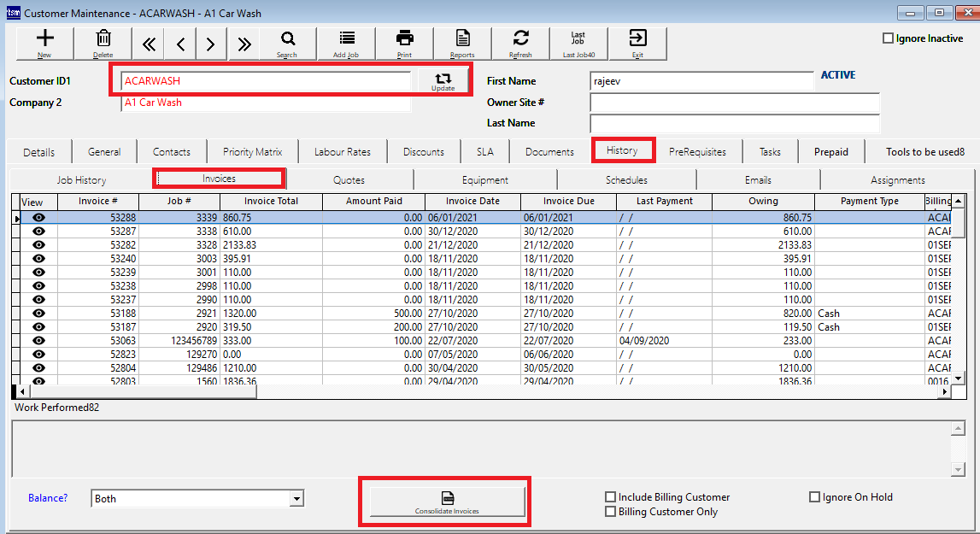The height and width of the screenshot is (534, 980).
Task: Enable the Ignore Inactive checkbox
Action: (889, 38)
